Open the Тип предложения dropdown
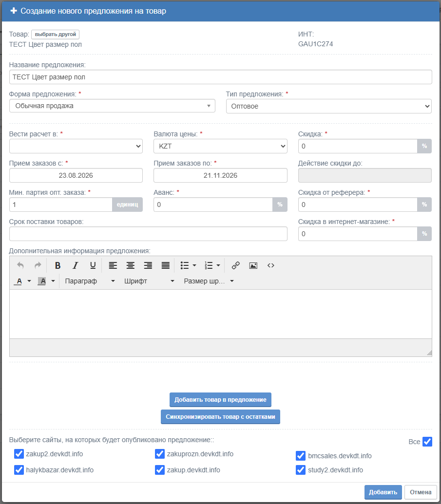 tap(329, 106)
